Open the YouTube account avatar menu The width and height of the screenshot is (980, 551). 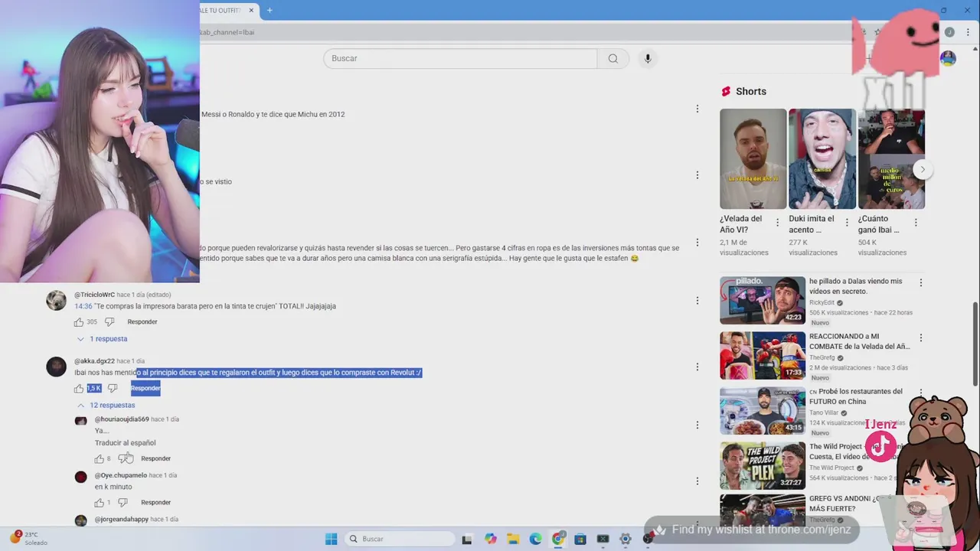948,58
